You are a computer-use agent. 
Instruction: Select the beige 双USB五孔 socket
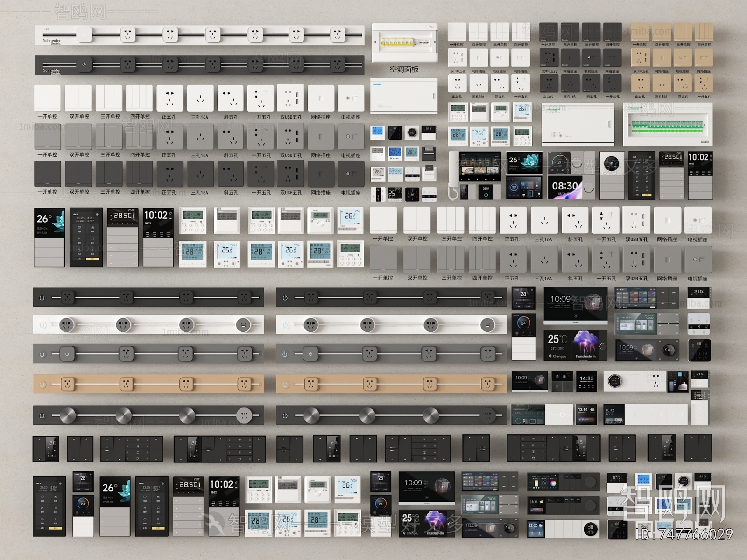(640, 58)
